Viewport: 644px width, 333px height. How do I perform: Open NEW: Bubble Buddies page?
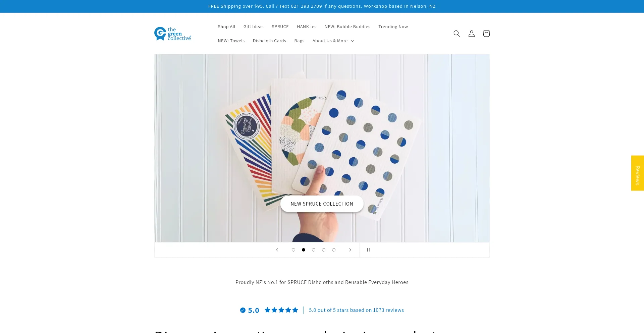tap(347, 27)
